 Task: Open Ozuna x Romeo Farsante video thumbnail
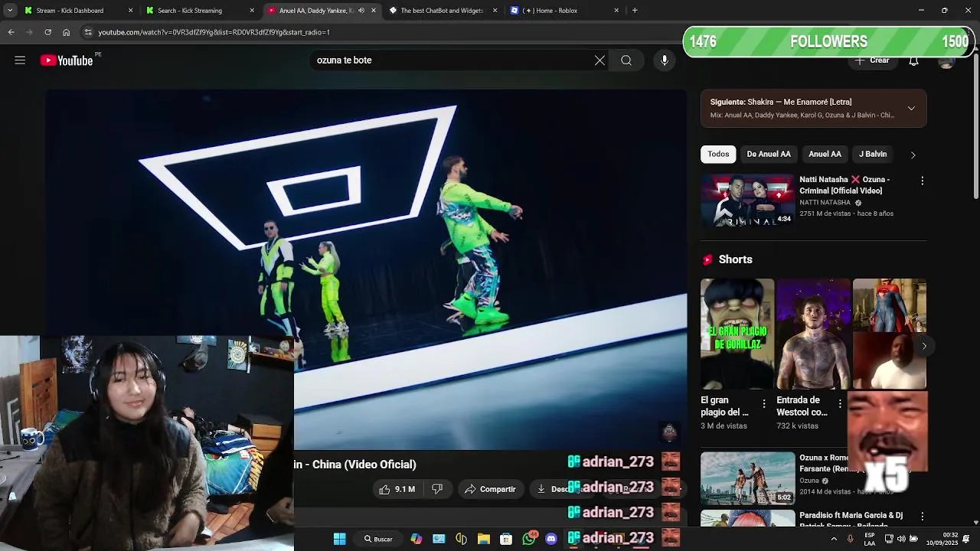click(747, 478)
